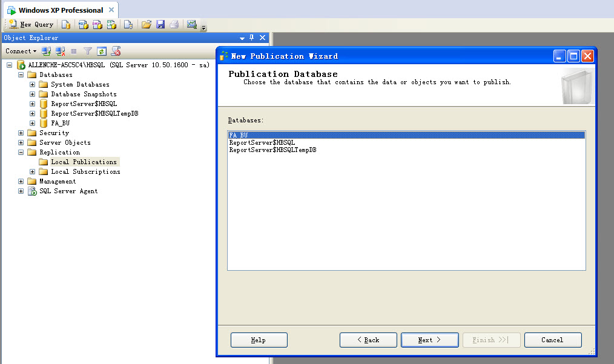This screenshot has width=614, height=364.
Task: Click the FA_BU database cylinder icon in tree
Action: (x=44, y=123)
